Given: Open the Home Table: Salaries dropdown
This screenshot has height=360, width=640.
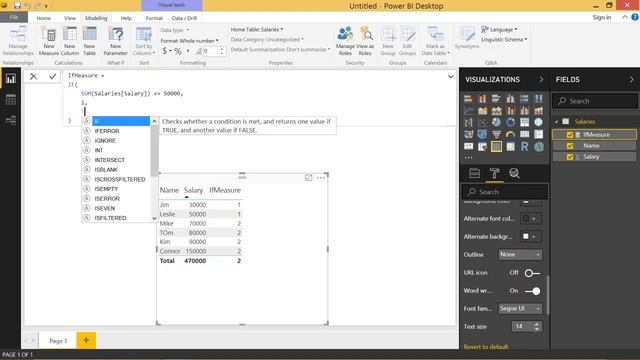Looking at the screenshot, I should (x=257, y=29).
